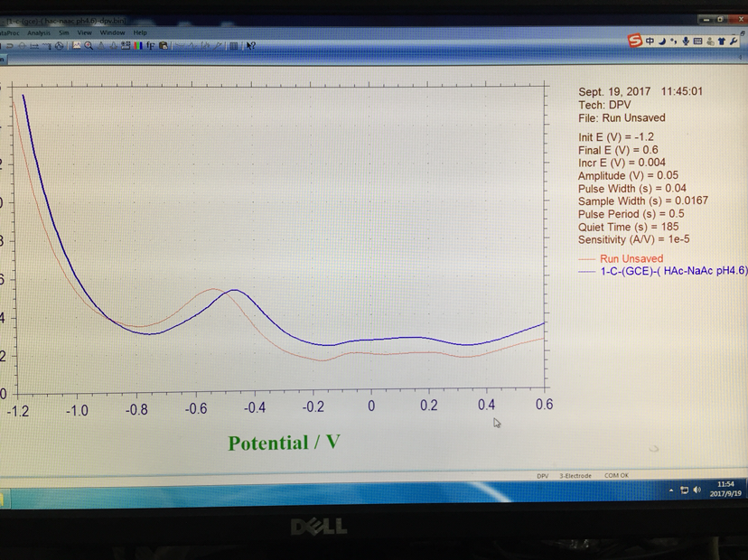Toggle the moon half-width mode icon

[662, 41]
